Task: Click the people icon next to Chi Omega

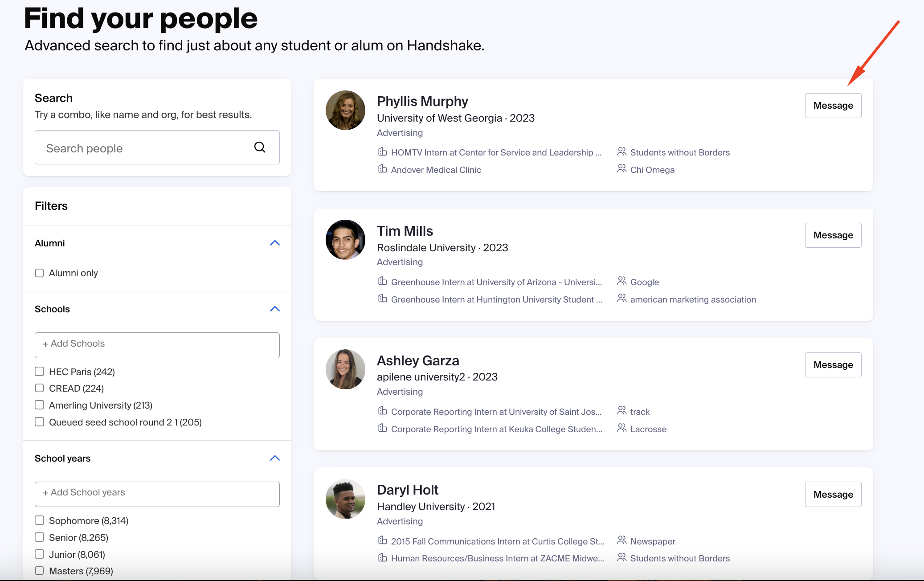Action: coord(621,169)
